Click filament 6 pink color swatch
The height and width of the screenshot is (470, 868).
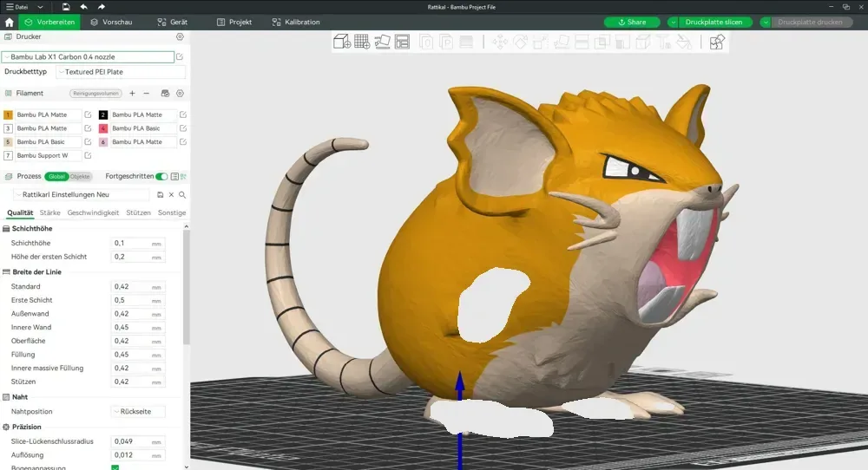tap(103, 141)
